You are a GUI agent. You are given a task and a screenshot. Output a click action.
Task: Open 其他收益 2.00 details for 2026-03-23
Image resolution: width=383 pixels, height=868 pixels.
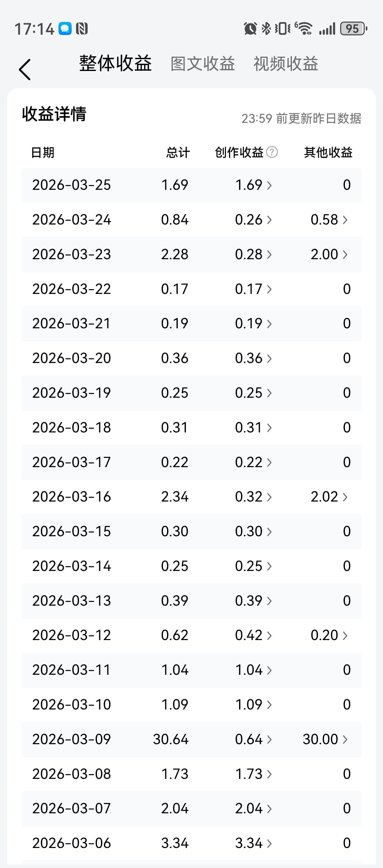(329, 255)
